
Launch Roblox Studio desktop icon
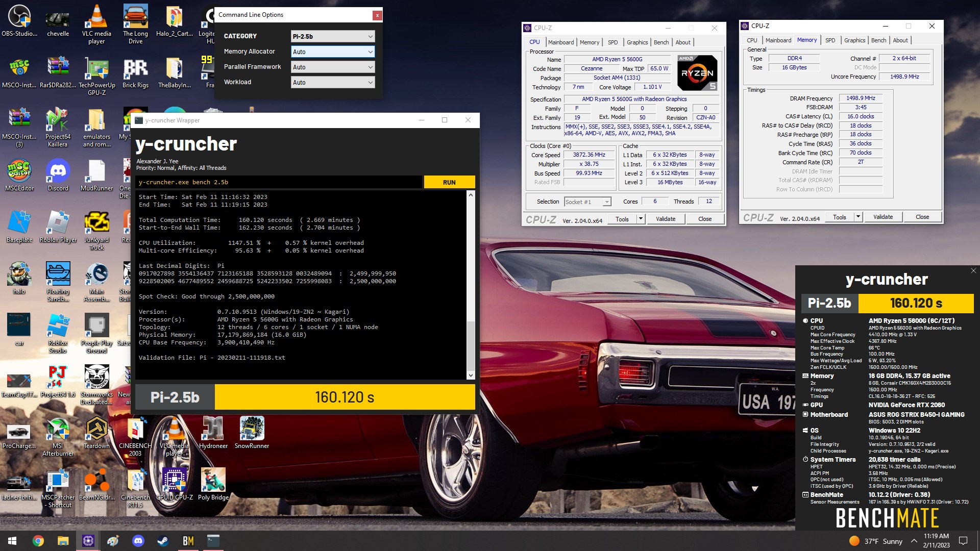58,334
